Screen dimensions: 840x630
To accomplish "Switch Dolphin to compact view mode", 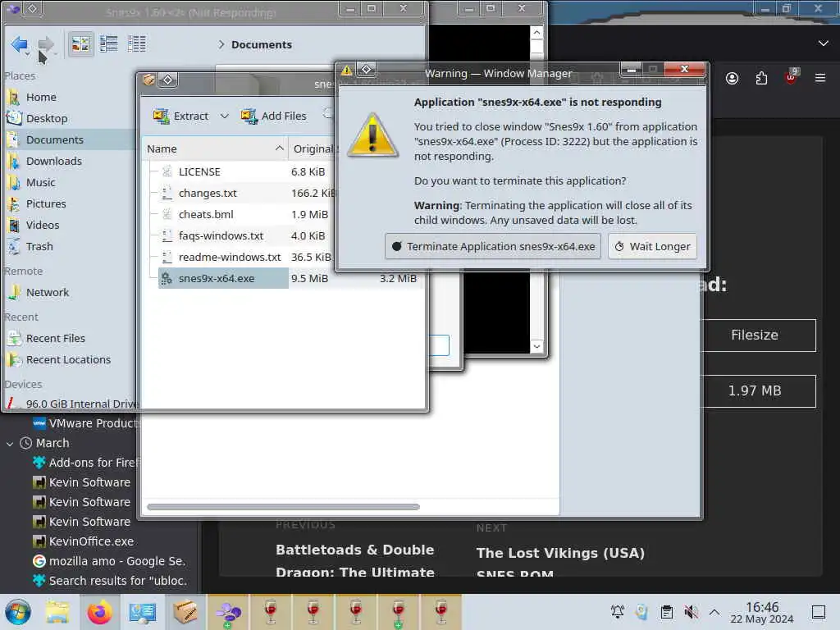I will pos(109,44).
